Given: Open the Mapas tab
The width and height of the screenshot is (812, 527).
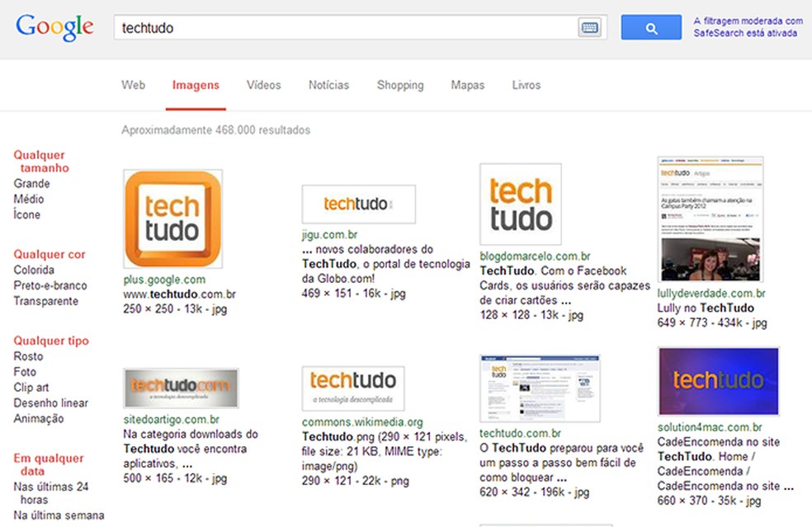Looking at the screenshot, I should [467, 84].
